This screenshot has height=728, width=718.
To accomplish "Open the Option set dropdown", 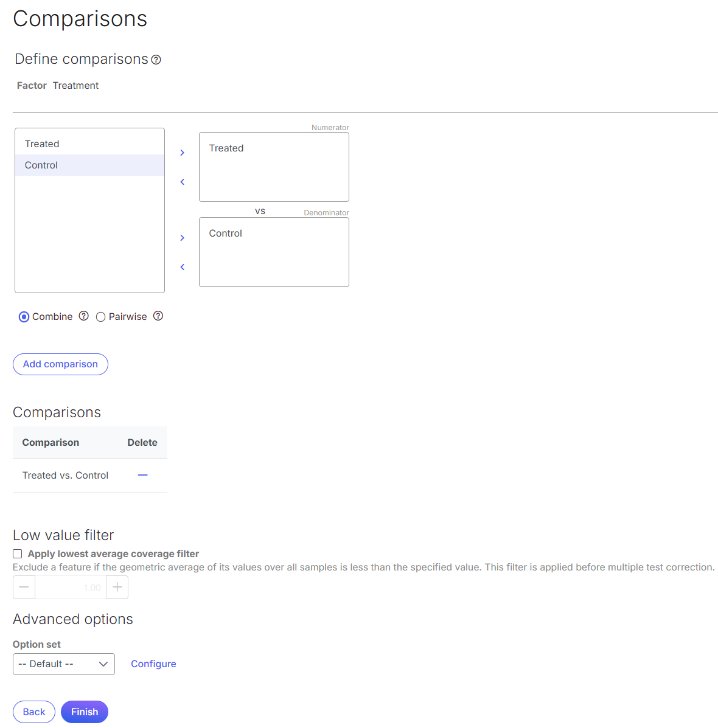I will [64, 664].
